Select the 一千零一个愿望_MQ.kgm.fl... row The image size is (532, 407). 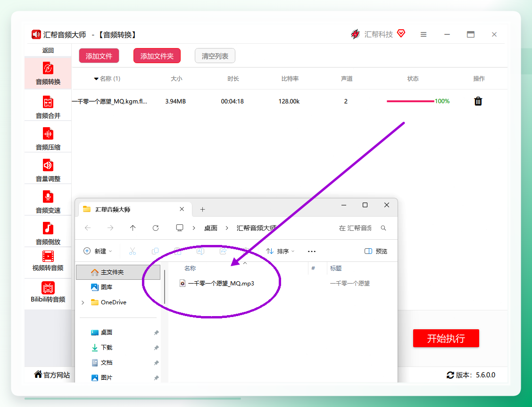pos(290,101)
